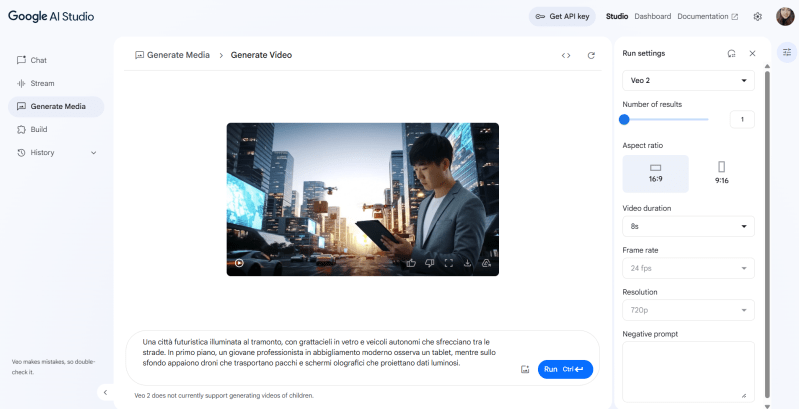This screenshot has height=409, width=799.
Task: Toggle the run settings panel button
Action: pos(787,53)
